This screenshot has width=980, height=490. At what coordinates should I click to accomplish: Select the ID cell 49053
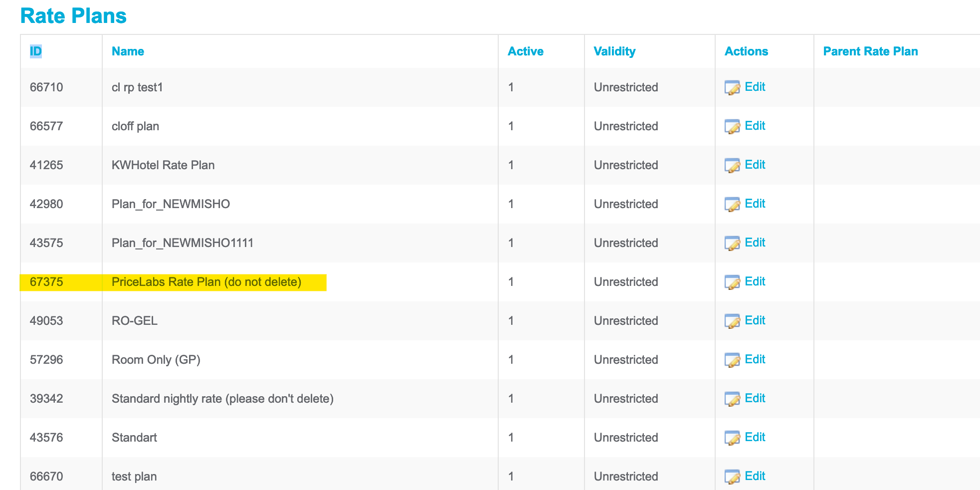point(46,321)
